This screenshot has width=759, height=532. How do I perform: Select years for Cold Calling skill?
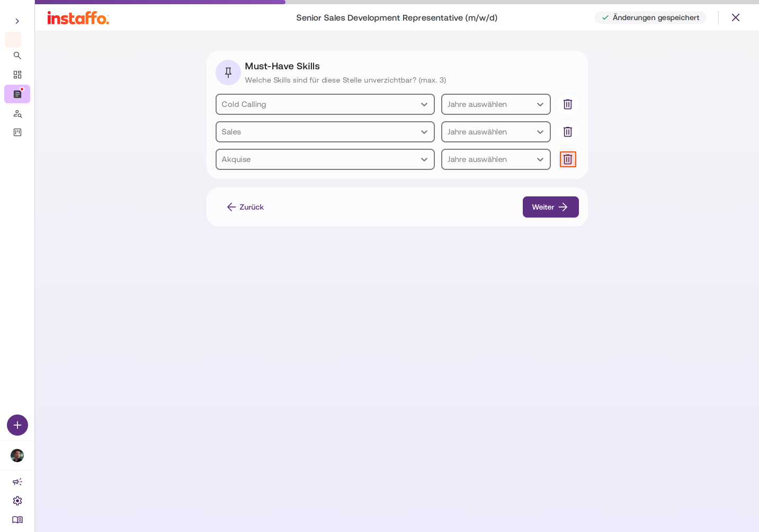click(x=496, y=104)
